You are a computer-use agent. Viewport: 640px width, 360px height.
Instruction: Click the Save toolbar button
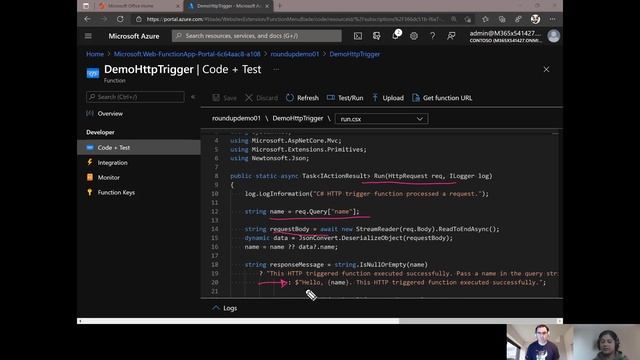tap(224, 98)
